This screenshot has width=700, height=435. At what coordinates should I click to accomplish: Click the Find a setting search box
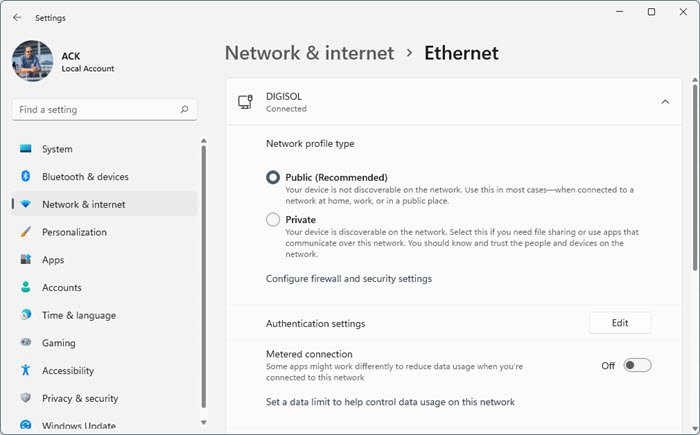click(95, 109)
